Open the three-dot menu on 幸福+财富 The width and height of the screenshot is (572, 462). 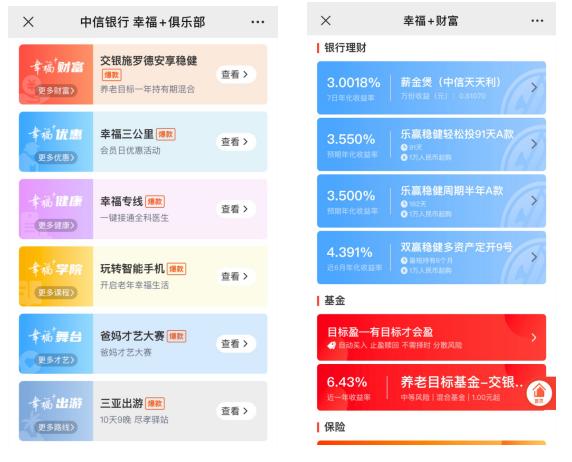point(537,21)
